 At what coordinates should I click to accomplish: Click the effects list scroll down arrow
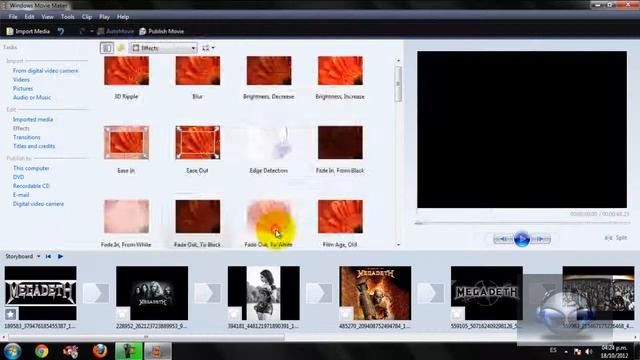click(398, 245)
